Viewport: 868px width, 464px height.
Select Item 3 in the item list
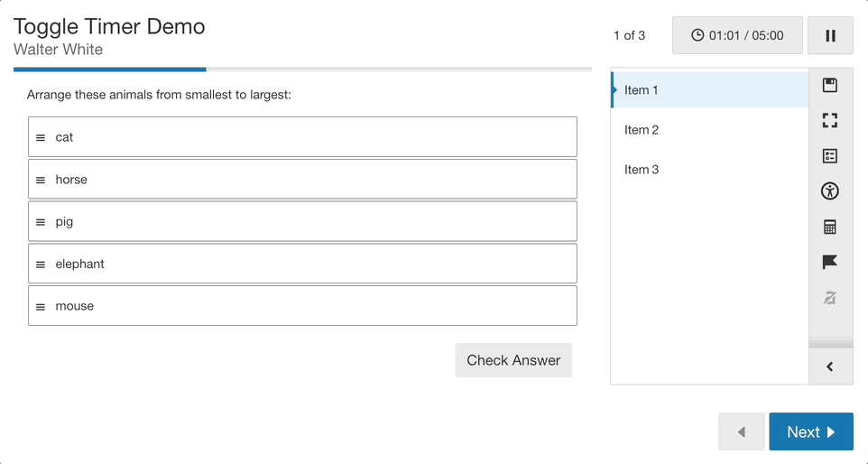coord(710,170)
